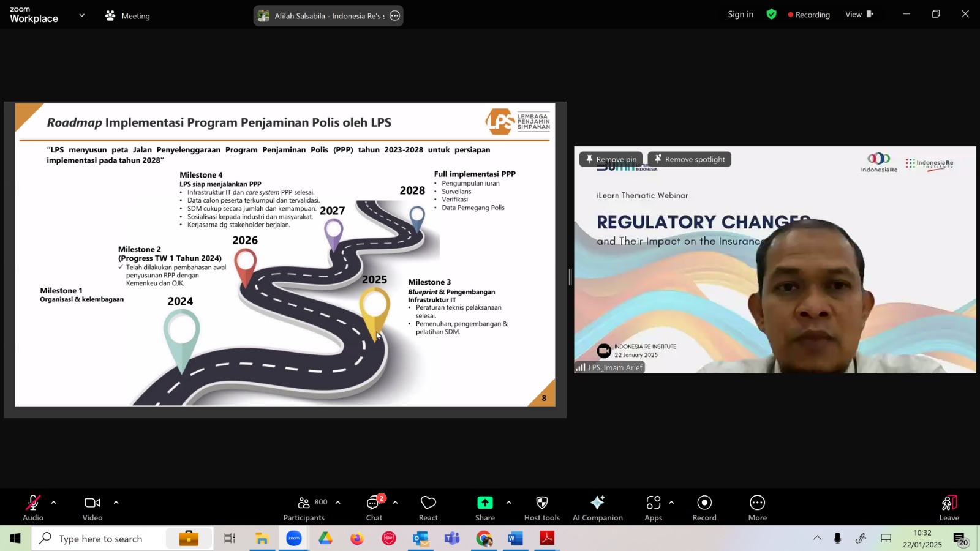Select the Meeting tab

click(127, 16)
